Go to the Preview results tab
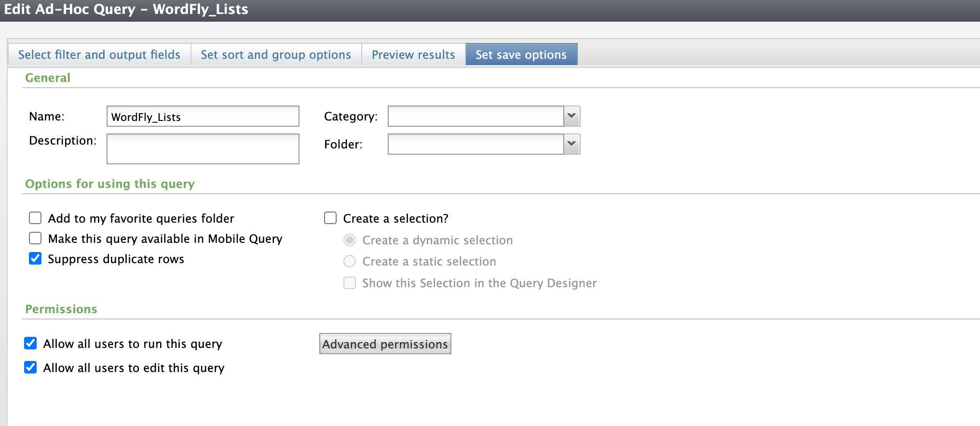The image size is (980, 426). (x=413, y=54)
